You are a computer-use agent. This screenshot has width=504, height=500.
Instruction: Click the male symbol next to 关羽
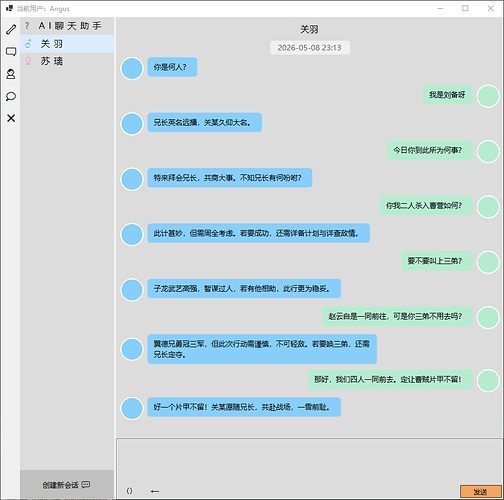coord(28,44)
